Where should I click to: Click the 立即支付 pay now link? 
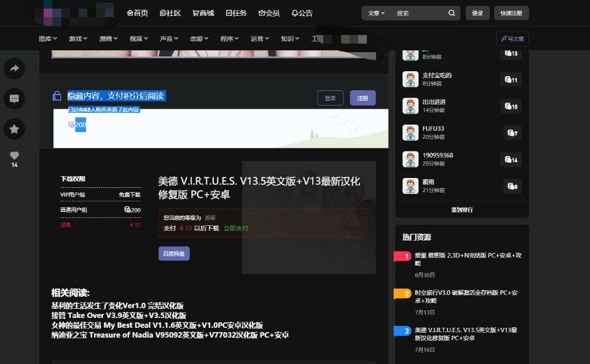[x=236, y=228]
